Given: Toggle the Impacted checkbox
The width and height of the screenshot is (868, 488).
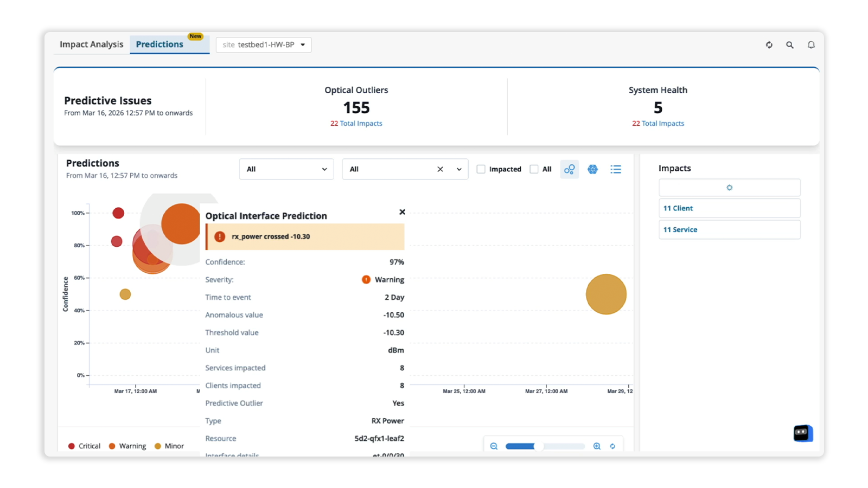Looking at the screenshot, I should (x=481, y=169).
